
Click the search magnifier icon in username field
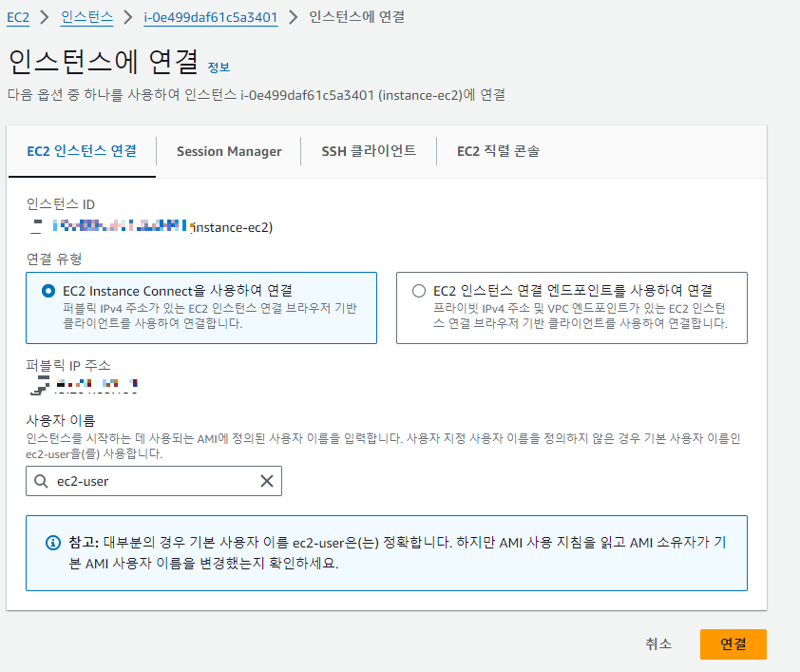pyautogui.click(x=41, y=481)
